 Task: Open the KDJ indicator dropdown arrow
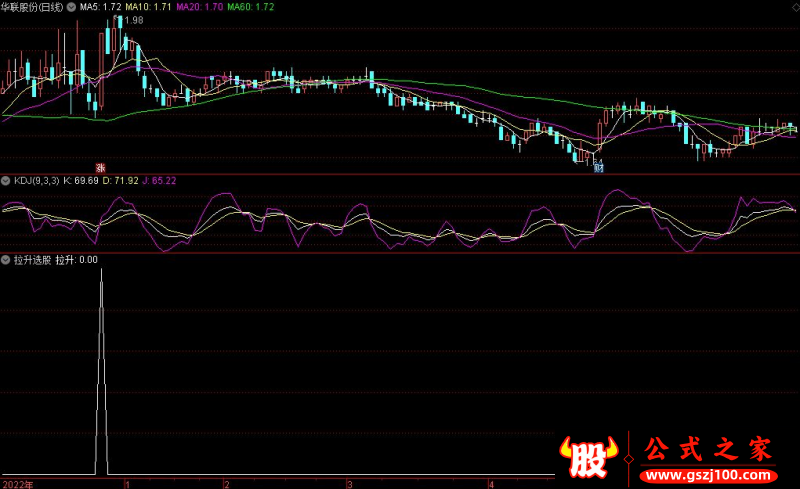(6, 181)
